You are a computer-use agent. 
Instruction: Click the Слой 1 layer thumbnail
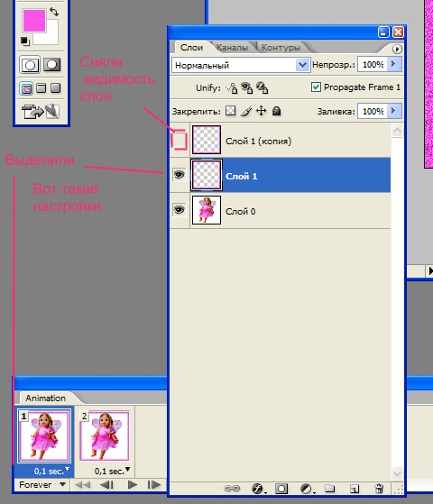(x=207, y=175)
